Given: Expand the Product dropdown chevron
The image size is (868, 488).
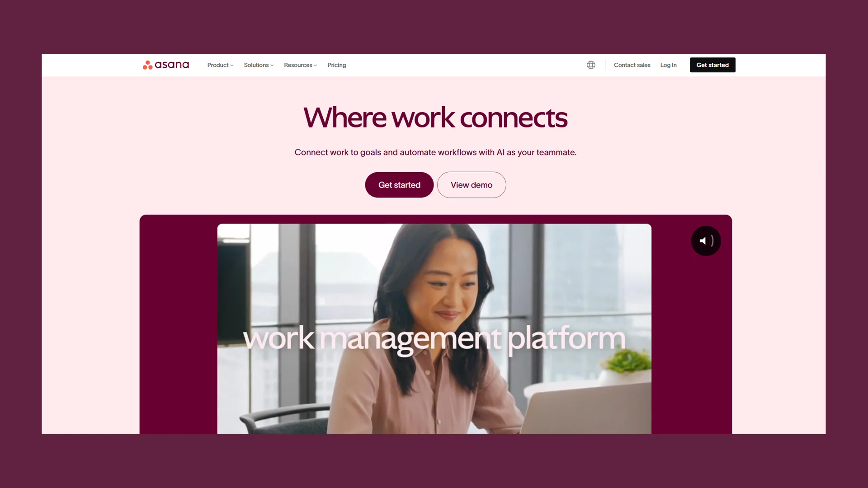Looking at the screenshot, I should (x=232, y=66).
